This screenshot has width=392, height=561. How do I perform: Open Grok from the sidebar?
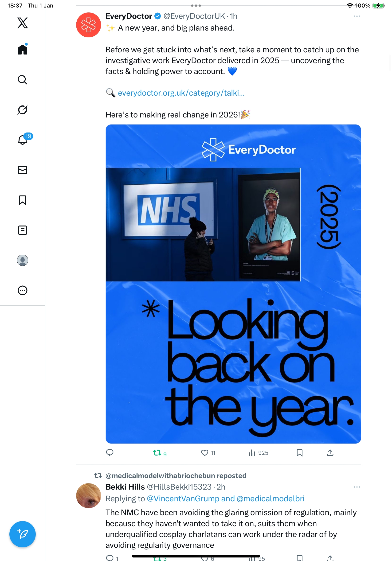click(x=23, y=110)
